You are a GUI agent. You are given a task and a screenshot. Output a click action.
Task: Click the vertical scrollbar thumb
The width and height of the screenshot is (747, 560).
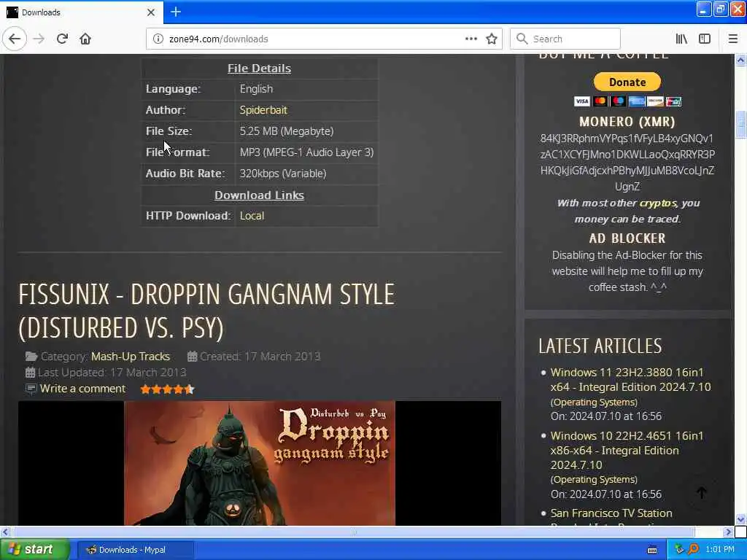click(x=741, y=124)
